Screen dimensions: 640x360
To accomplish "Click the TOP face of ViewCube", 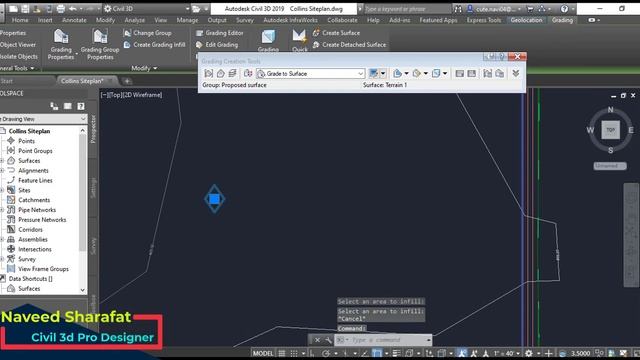I will (x=610, y=130).
